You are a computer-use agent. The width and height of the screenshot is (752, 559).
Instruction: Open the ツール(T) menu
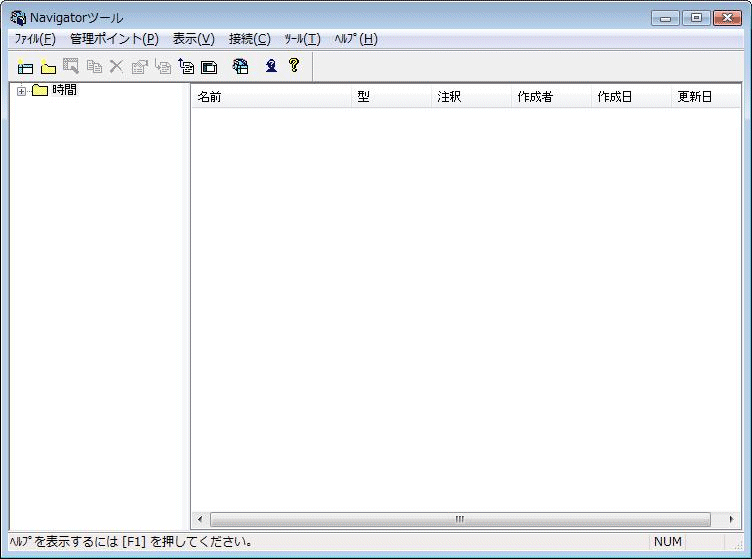pos(302,39)
